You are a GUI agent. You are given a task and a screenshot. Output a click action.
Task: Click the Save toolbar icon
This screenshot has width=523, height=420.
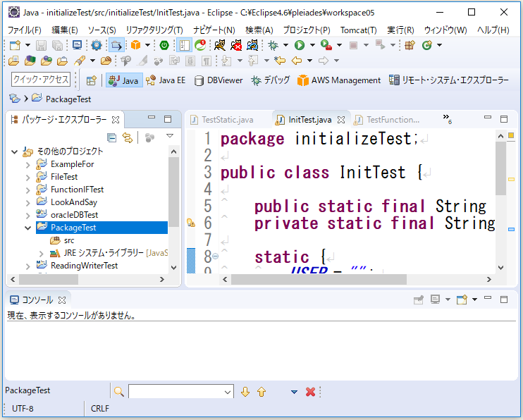click(41, 45)
